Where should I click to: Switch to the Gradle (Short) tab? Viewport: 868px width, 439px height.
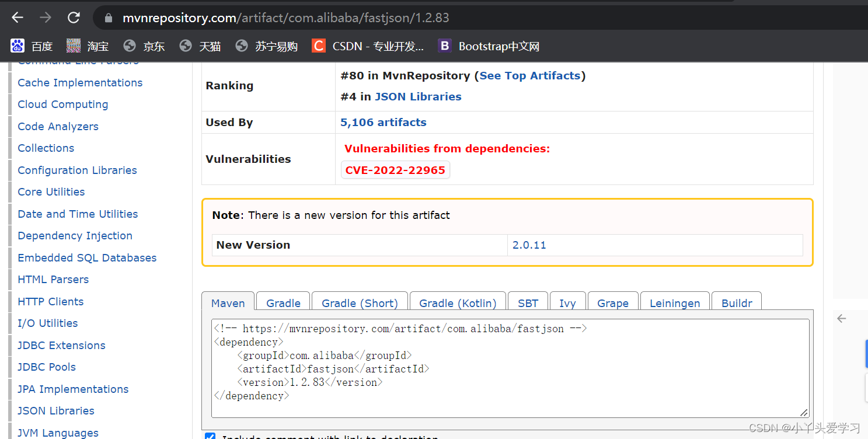coord(360,303)
